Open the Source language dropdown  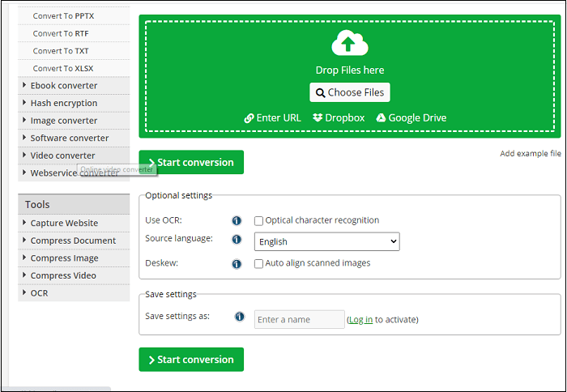(x=326, y=241)
